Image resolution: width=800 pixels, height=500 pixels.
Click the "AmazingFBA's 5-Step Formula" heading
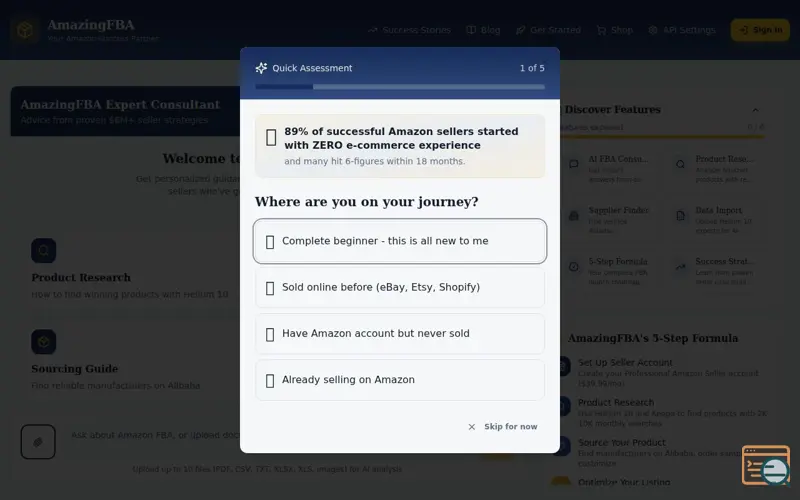653,338
